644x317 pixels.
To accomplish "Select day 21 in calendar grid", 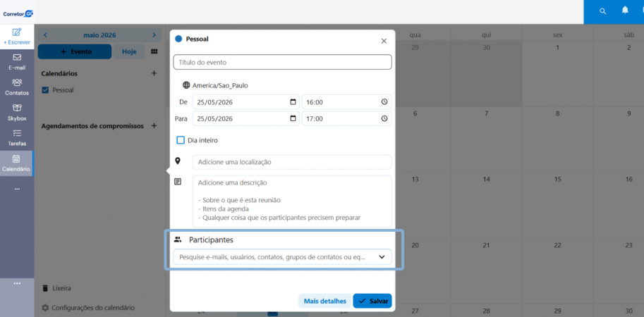I will (x=486, y=245).
